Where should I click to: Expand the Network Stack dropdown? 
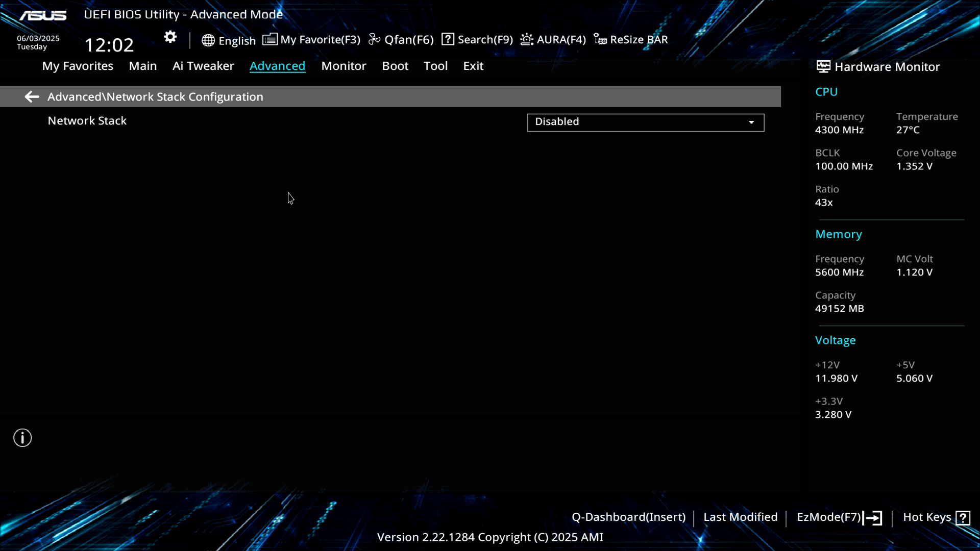[645, 122]
